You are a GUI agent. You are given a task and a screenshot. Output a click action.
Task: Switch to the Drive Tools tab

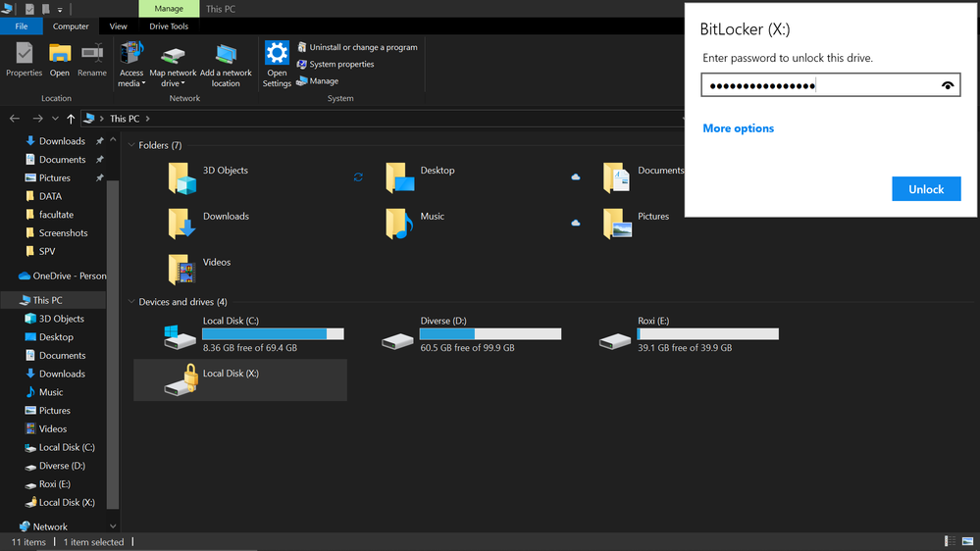click(169, 26)
